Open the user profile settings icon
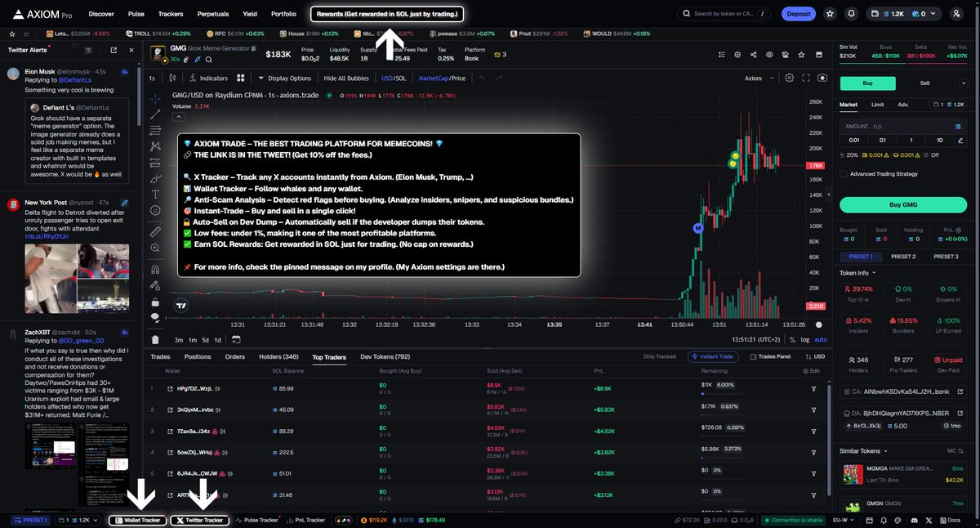Image resolution: width=980 pixels, height=528 pixels. click(x=956, y=14)
